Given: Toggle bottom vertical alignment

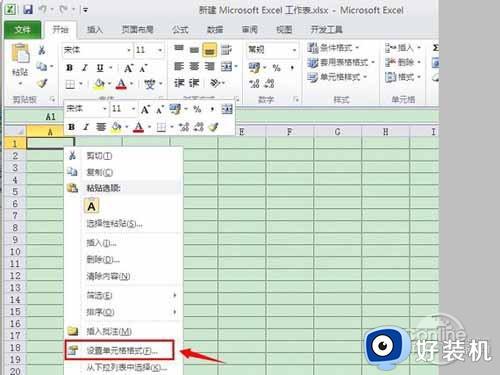Looking at the screenshot, I should click(209, 50).
